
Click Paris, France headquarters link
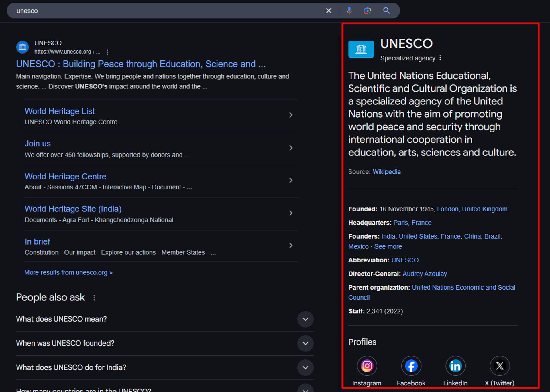coord(412,223)
